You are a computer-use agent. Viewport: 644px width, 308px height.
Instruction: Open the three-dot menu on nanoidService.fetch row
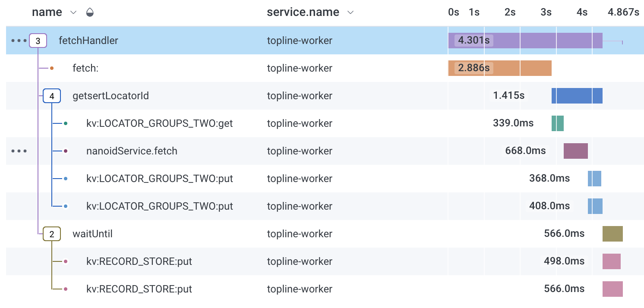point(19,151)
